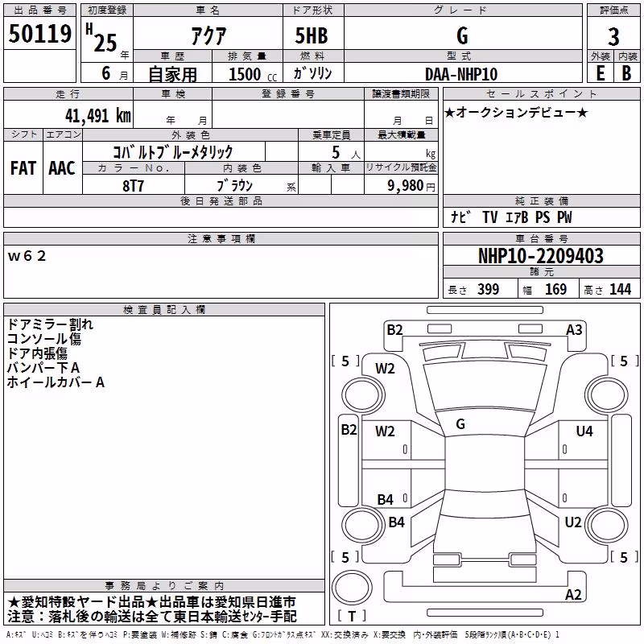
Task: Click the fuel type ガソリン
Action: click(312, 73)
